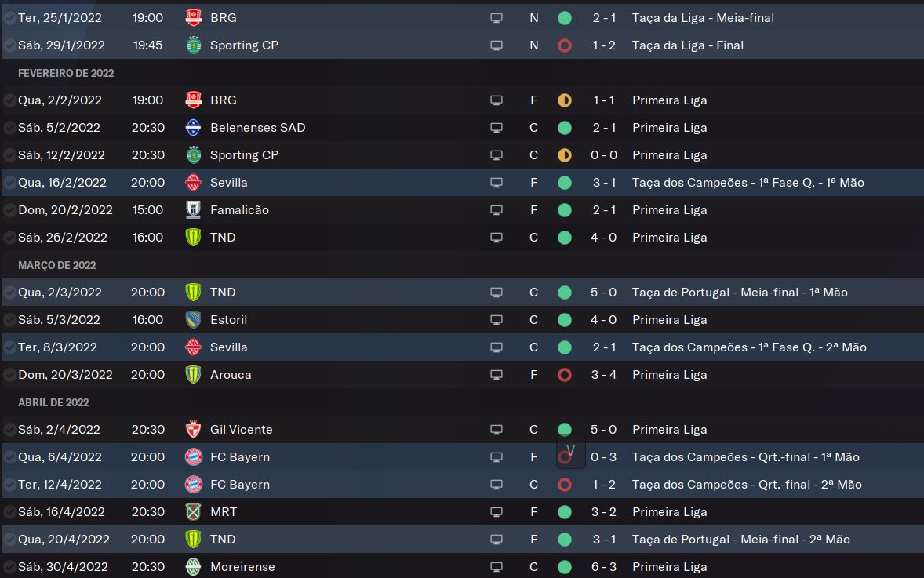This screenshot has height=578, width=924.
Task: Click the Belenenses SAD badge icon
Action: [x=193, y=128]
